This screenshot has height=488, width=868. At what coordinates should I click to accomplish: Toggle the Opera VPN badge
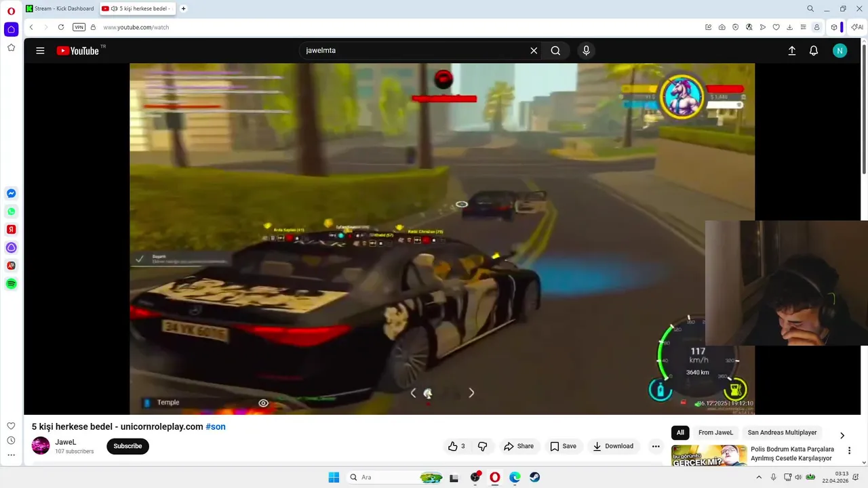(79, 27)
